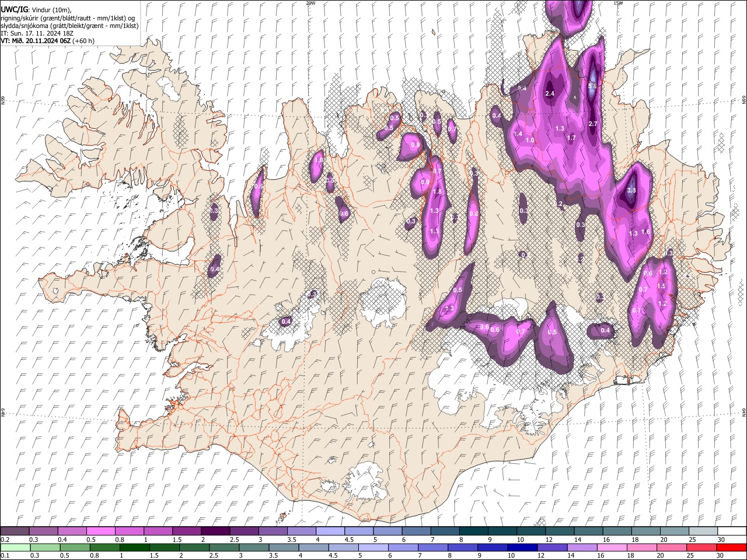Select the 'rigning/skúrir (grænt/blátt/rautt - mm/1klst) og' line
Image resolution: width=747 pixels, height=560 pixels.
(x=68, y=17)
